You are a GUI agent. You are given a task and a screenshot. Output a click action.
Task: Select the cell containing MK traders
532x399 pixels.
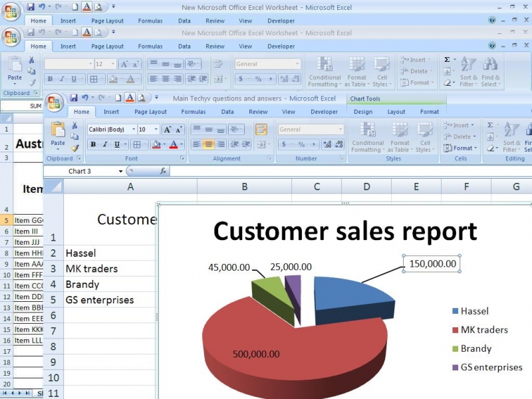[92, 269]
